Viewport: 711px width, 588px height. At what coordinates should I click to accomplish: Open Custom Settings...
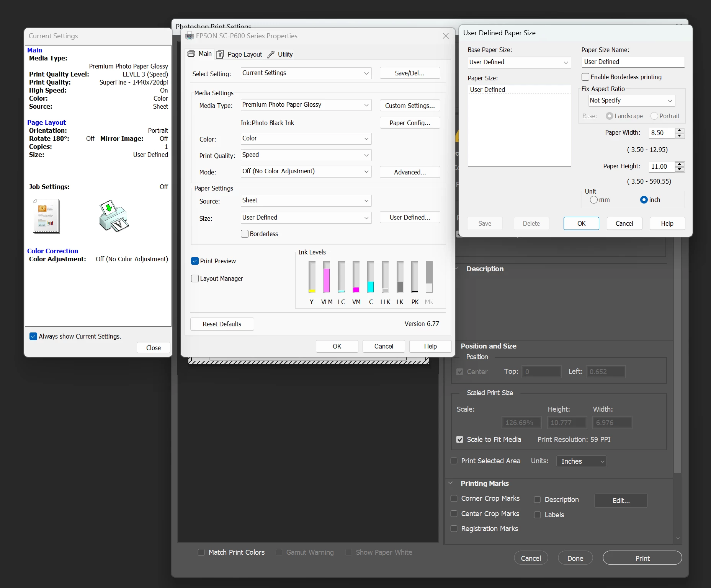(x=410, y=106)
